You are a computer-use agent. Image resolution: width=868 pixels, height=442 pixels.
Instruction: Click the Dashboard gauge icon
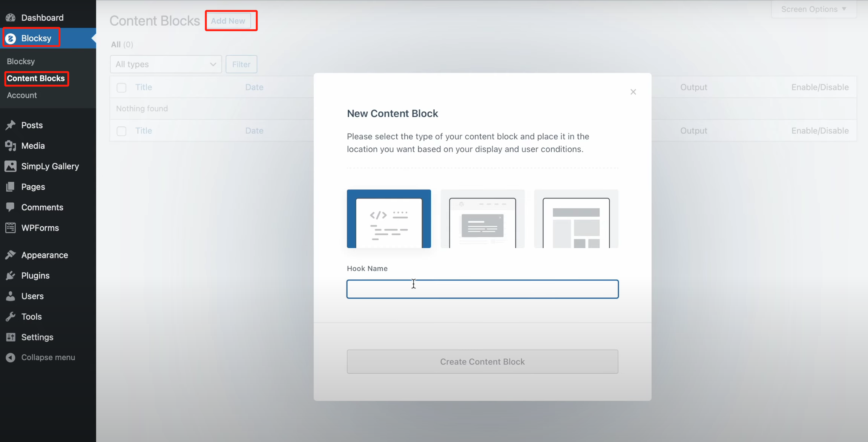coord(11,18)
